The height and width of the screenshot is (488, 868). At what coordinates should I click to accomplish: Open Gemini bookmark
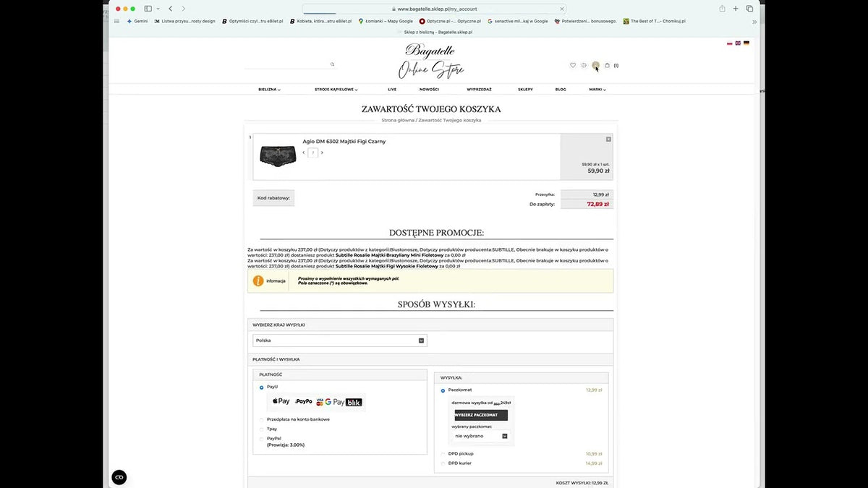click(x=138, y=21)
